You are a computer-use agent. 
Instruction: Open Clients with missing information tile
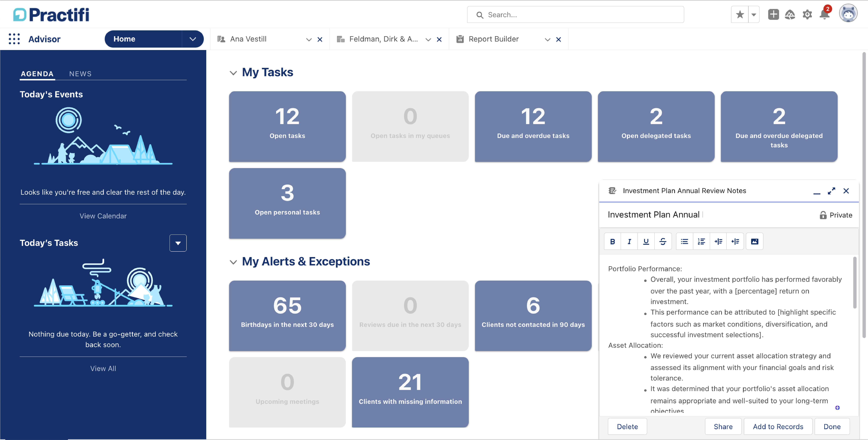click(x=410, y=393)
